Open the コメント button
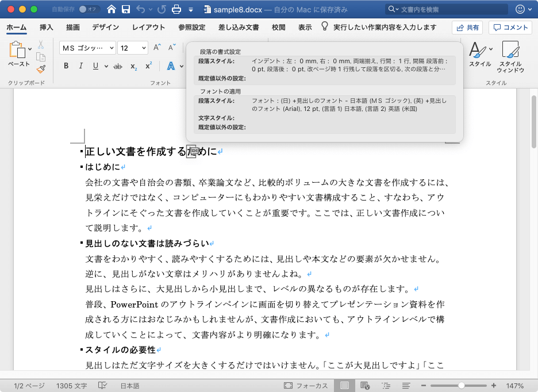 [510, 28]
